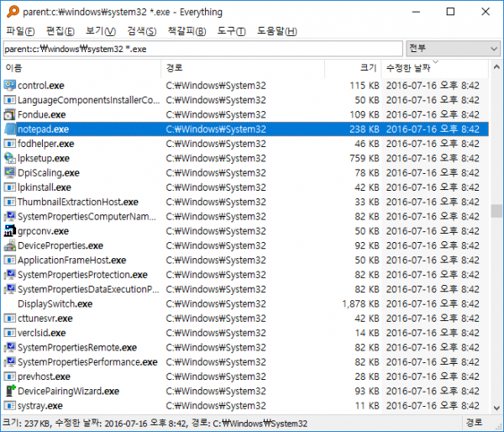Click the 경로 status bar label

pos(474,423)
